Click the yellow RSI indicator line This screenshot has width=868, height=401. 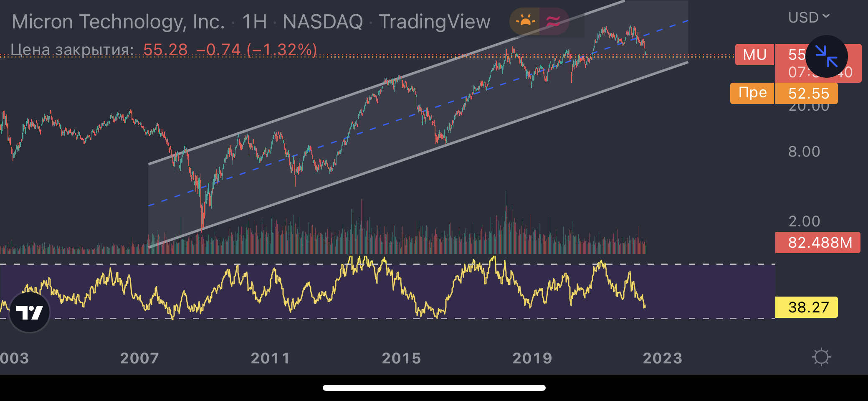[324, 295]
